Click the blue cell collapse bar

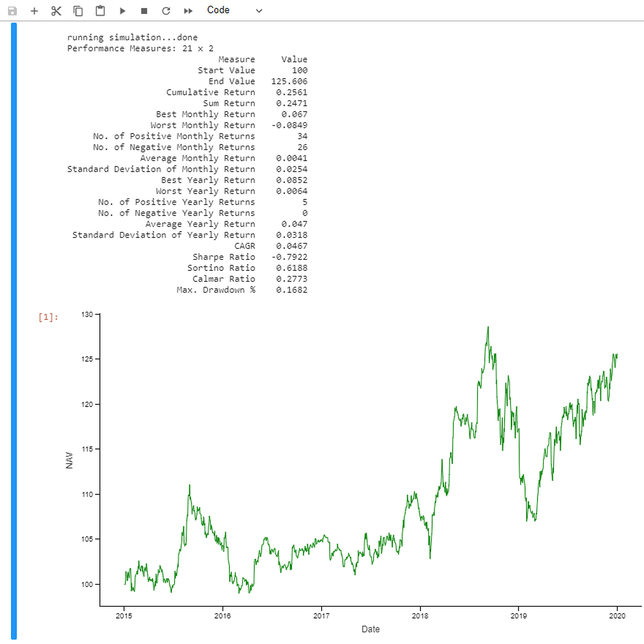tap(14, 331)
